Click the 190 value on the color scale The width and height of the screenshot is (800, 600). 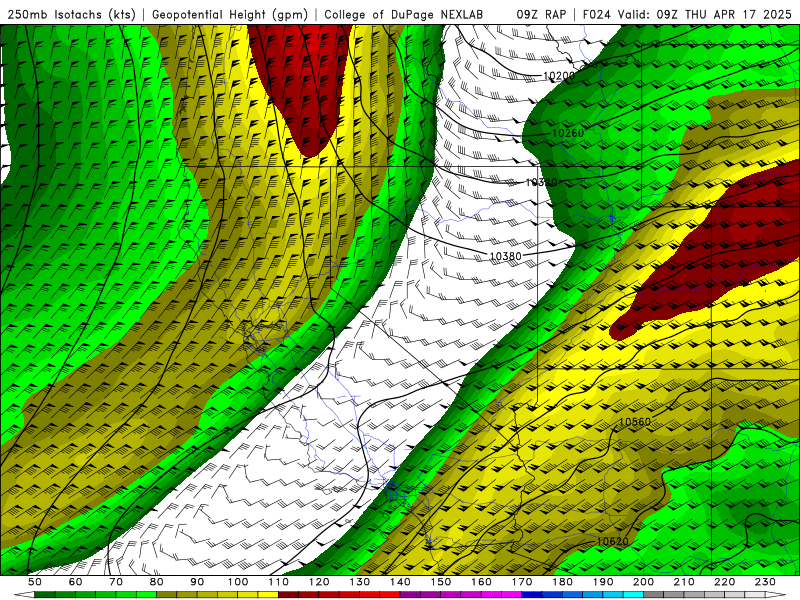point(603,582)
